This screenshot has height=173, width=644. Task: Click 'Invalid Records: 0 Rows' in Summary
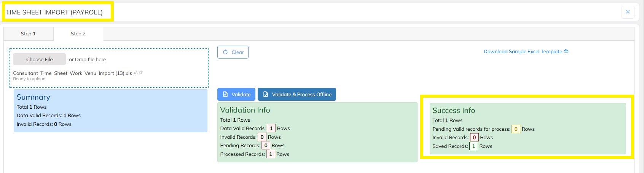44,124
